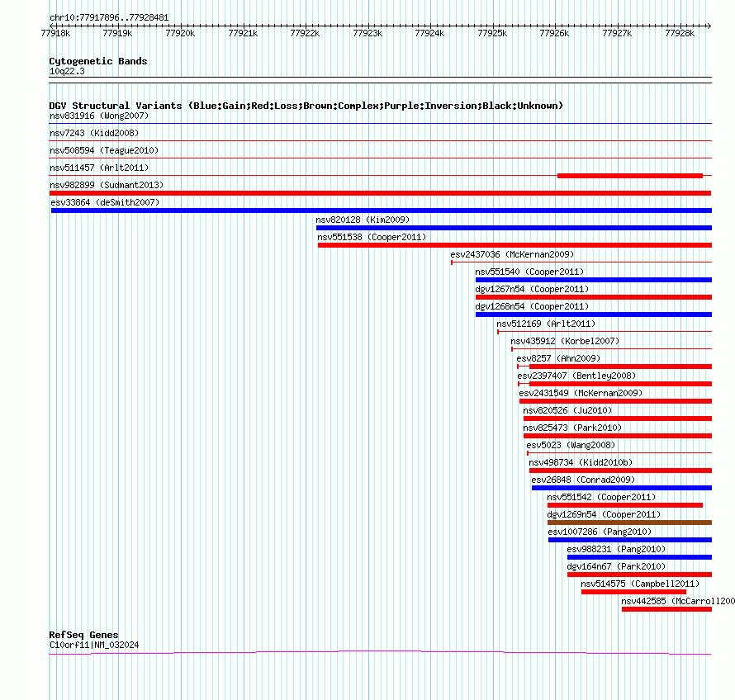This screenshot has height=700, width=735.
Task: Open esv8257 (Ahn2009) variant
Action: click(x=558, y=358)
